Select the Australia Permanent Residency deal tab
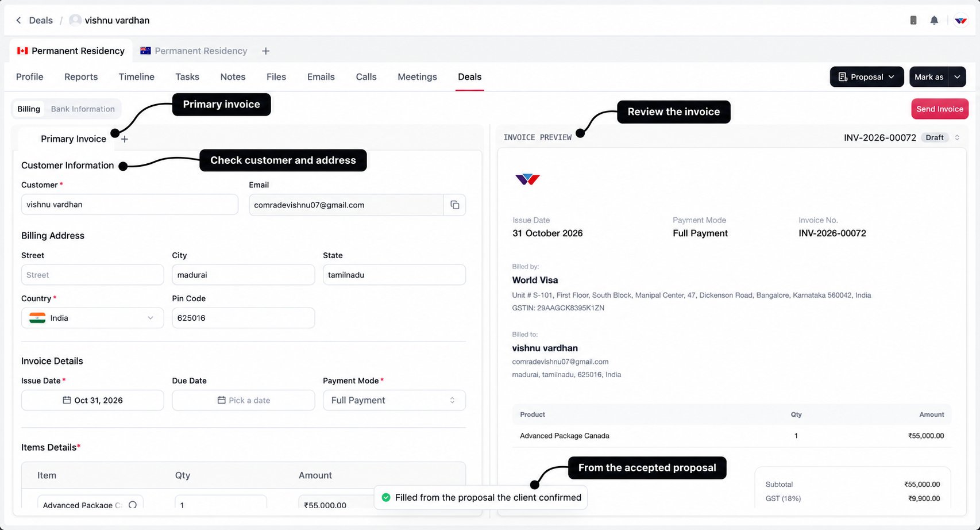This screenshot has width=980, height=530. [x=194, y=51]
